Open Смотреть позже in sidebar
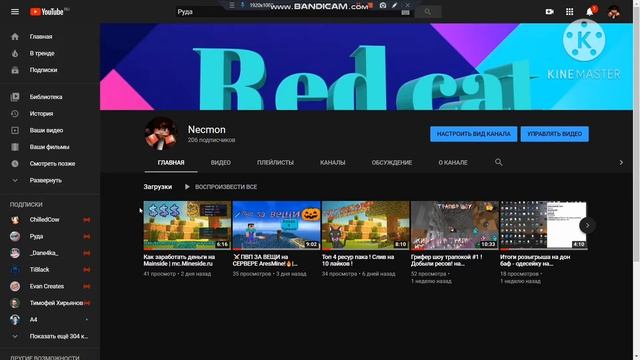The height and width of the screenshot is (360, 640). [x=50, y=164]
